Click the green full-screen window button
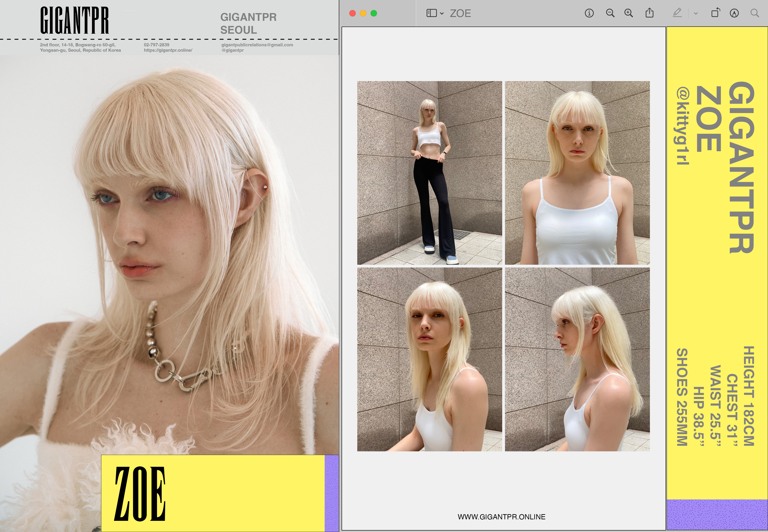Screen dimensions: 768x532 pyautogui.click(x=374, y=13)
